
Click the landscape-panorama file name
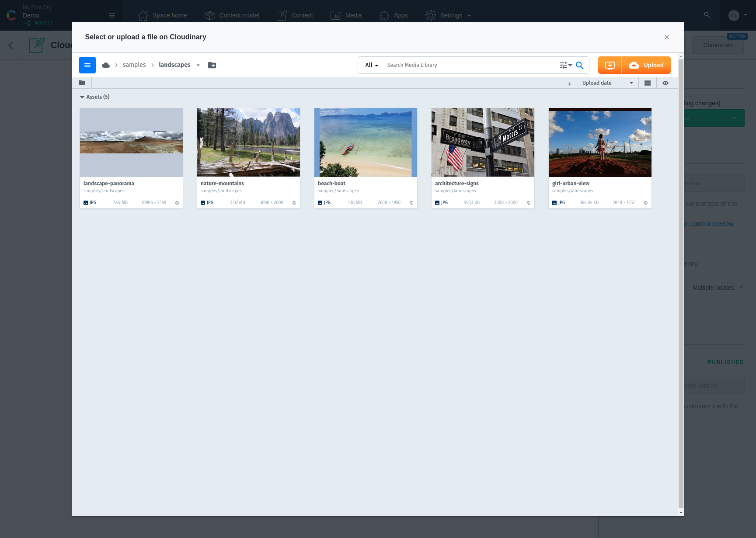point(109,184)
